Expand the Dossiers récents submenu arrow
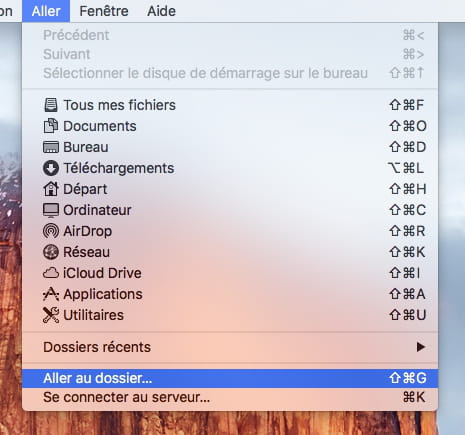465x435 pixels. [x=421, y=347]
